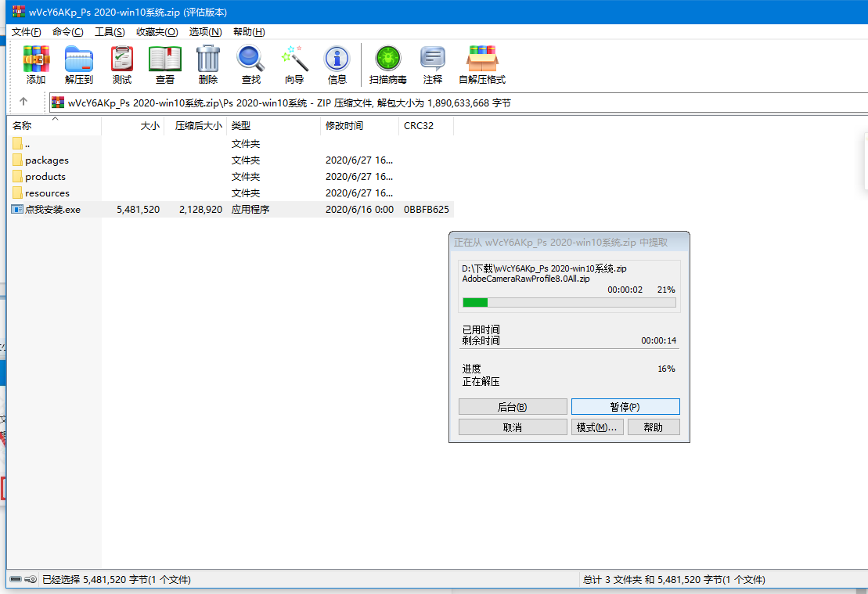The image size is (868, 594).
Task: Click the 测试 (Test) toolbar icon
Action: pos(122,59)
